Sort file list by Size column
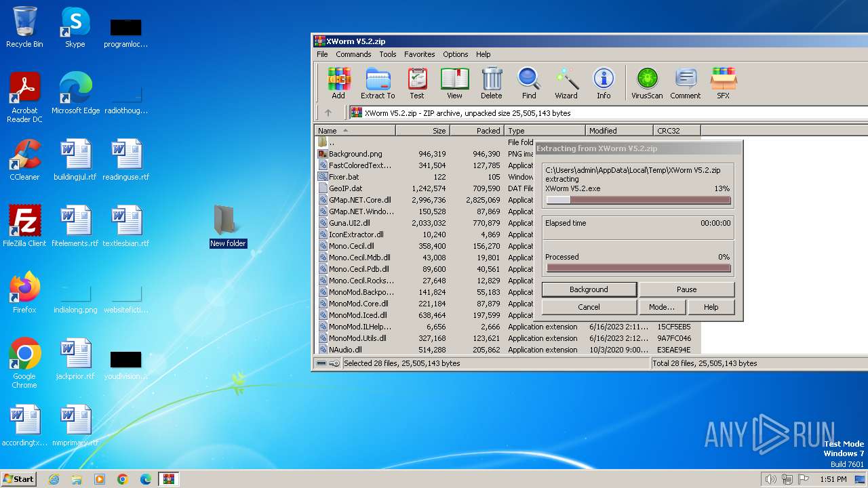The width and height of the screenshot is (868, 488). click(x=422, y=131)
